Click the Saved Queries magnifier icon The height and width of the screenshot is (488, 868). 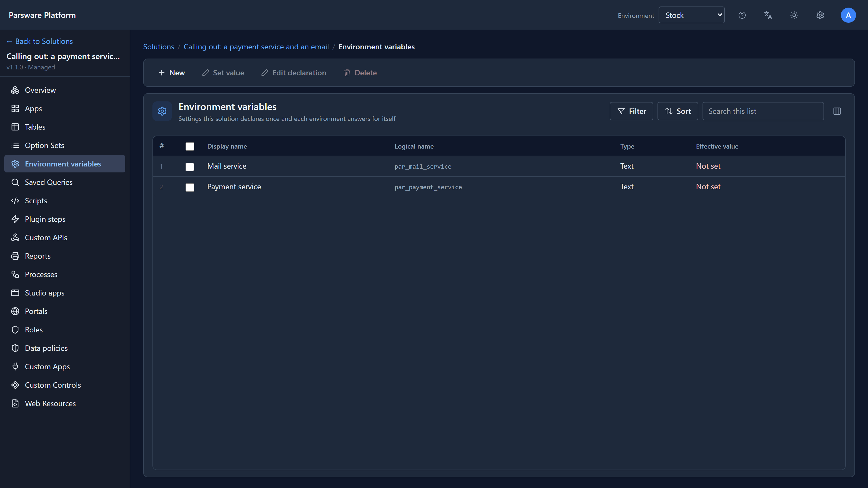[x=15, y=182]
